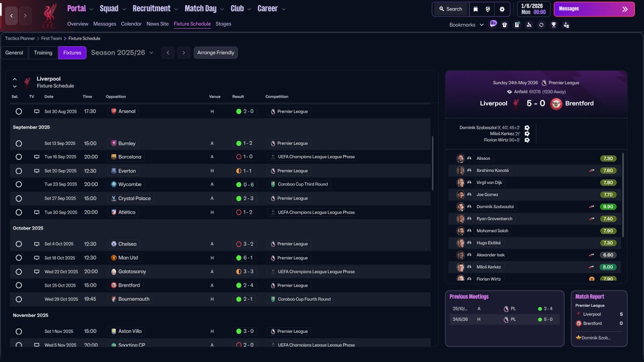Toggle the Liverpool Fixture Schedule collapse arrows
This screenshot has width=644, height=362.
tap(15, 82)
